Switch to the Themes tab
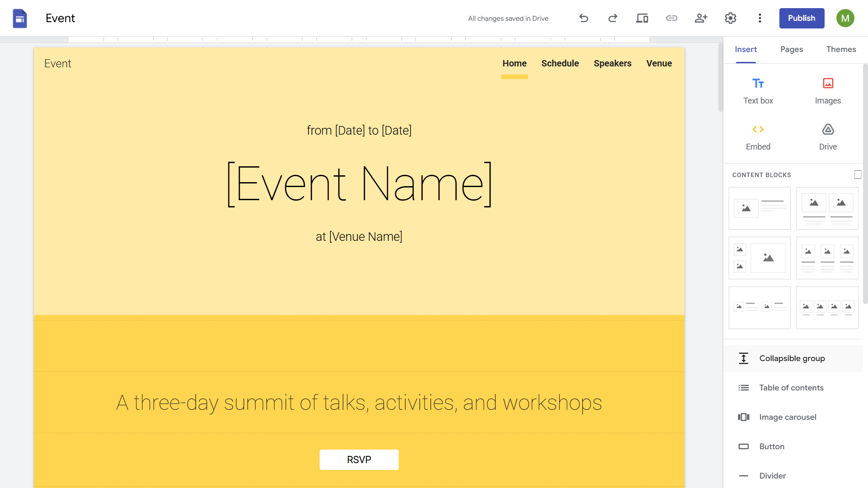This screenshot has width=868, height=488. [841, 49]
